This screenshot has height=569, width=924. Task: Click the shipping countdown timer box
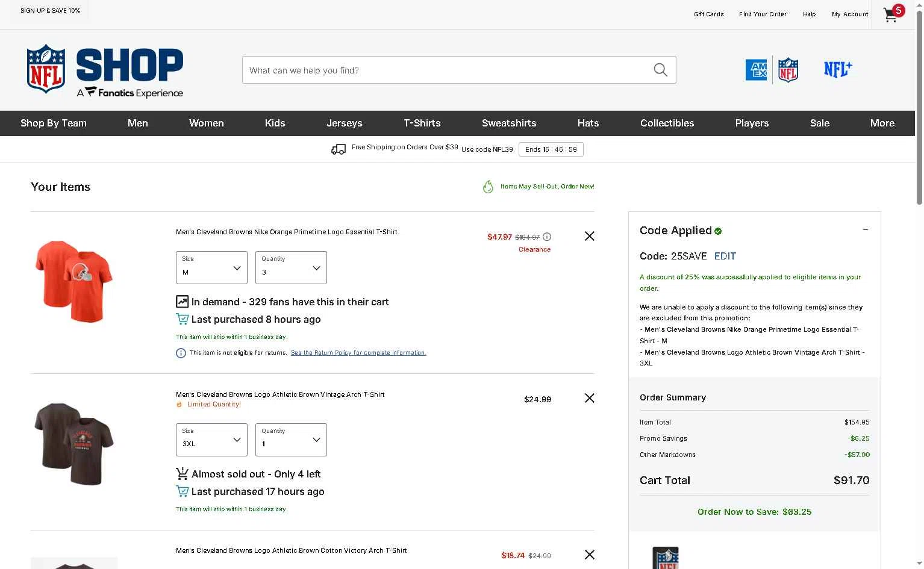pos(551,149)
